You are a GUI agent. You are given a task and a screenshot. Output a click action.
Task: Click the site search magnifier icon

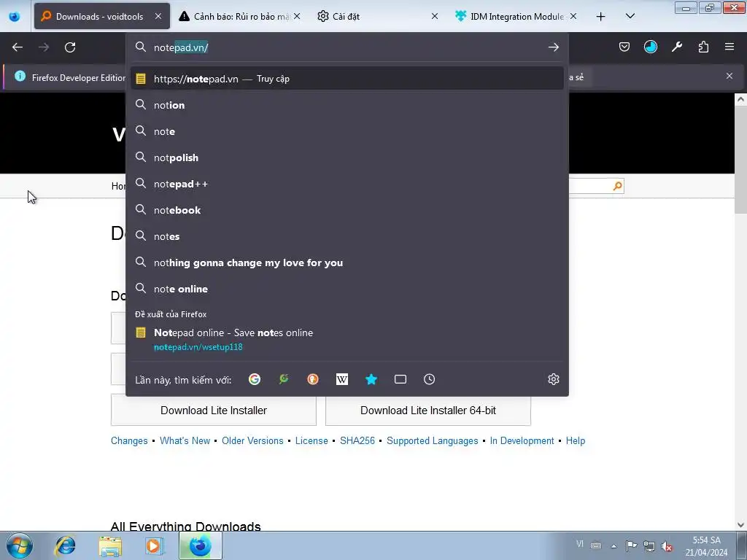point(617,186)
